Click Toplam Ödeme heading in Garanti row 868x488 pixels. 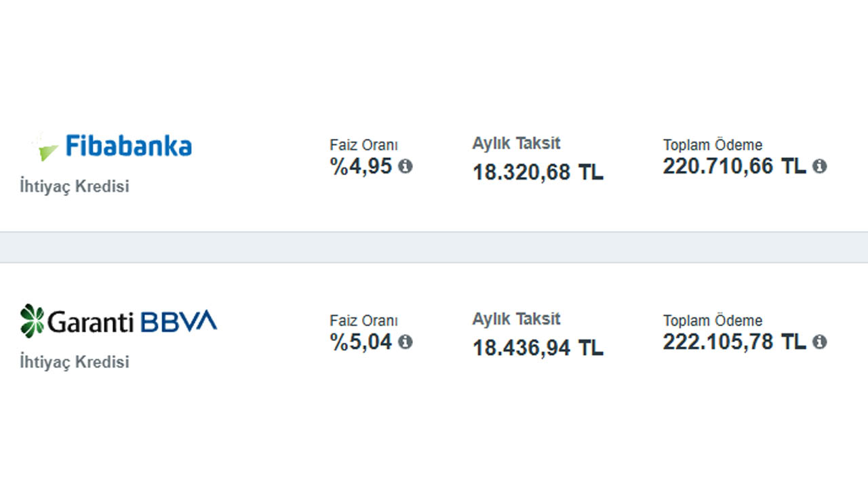point(713,321)
